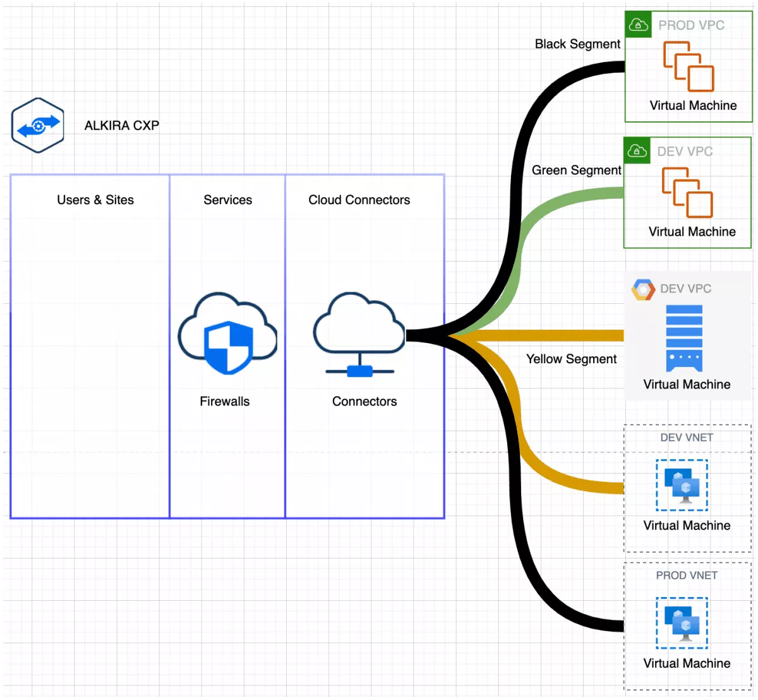Open the Users & Sites panel
This screenshot has width=758, height=700.
coord(95,200)
